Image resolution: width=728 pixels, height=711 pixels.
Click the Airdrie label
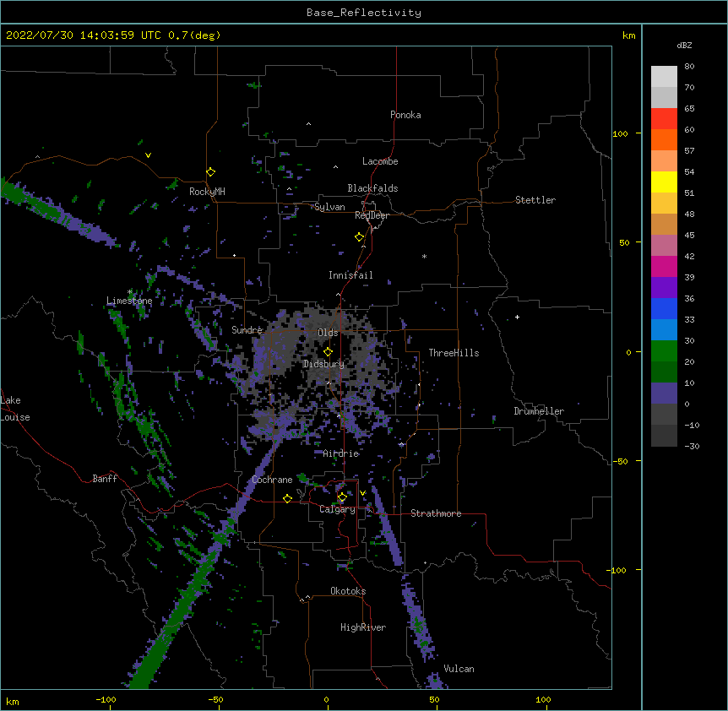tap(340, 453)
